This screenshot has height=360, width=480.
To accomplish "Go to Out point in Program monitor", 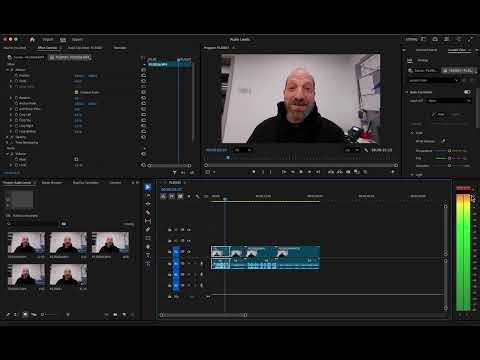I will [x=318, y=172].
